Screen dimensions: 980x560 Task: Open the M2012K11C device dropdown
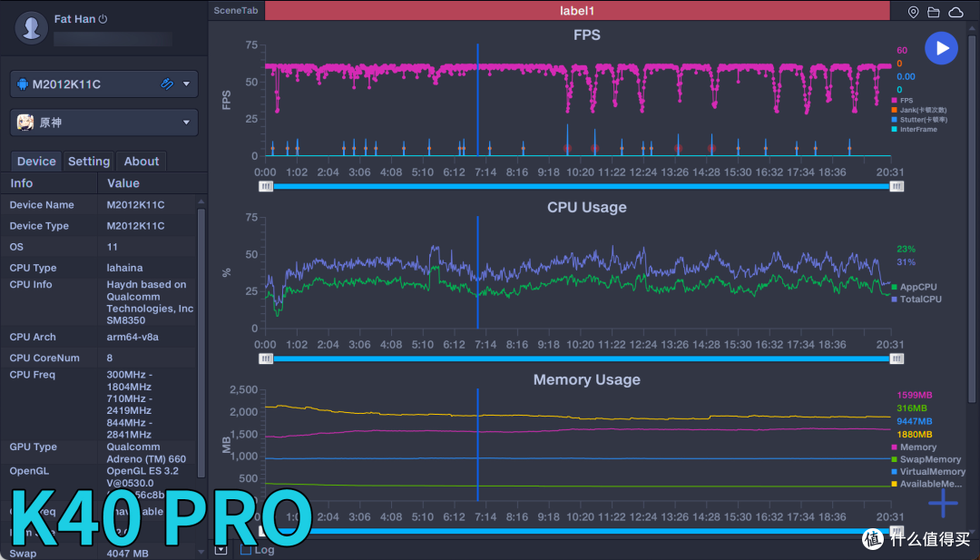(187, 84)
